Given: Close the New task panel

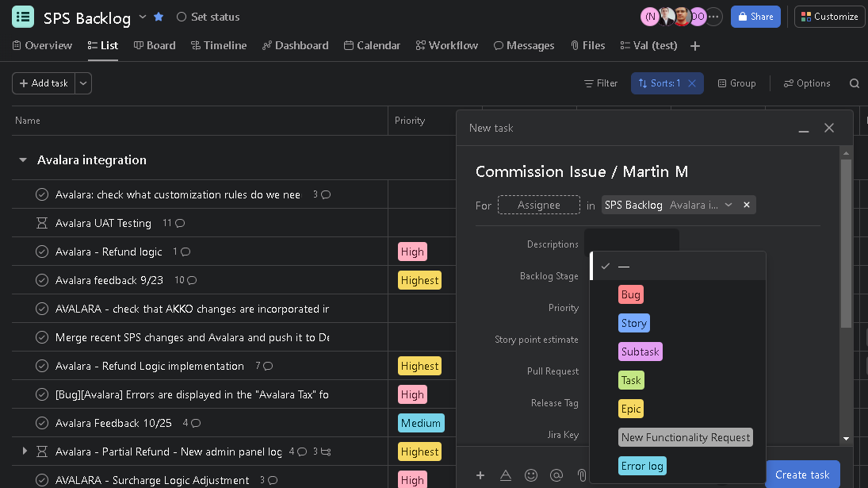Looking at the screenshot, I should pyautogui.click(x=829, y=128).
